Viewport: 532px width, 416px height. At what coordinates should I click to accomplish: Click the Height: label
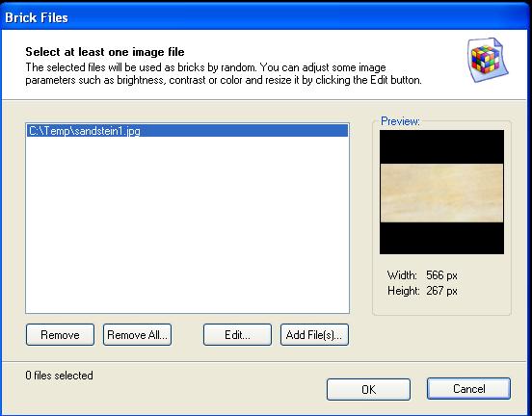pyautogui.click(x=404, y=291)
